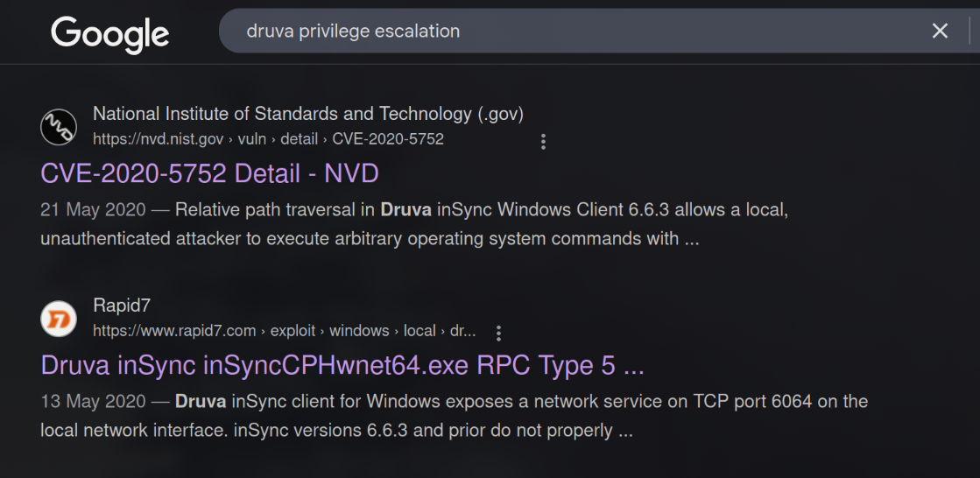Image resolution: width=980 pixels, height=478 pixels.
Task: Clear the search box with the X
Action: 940,32
